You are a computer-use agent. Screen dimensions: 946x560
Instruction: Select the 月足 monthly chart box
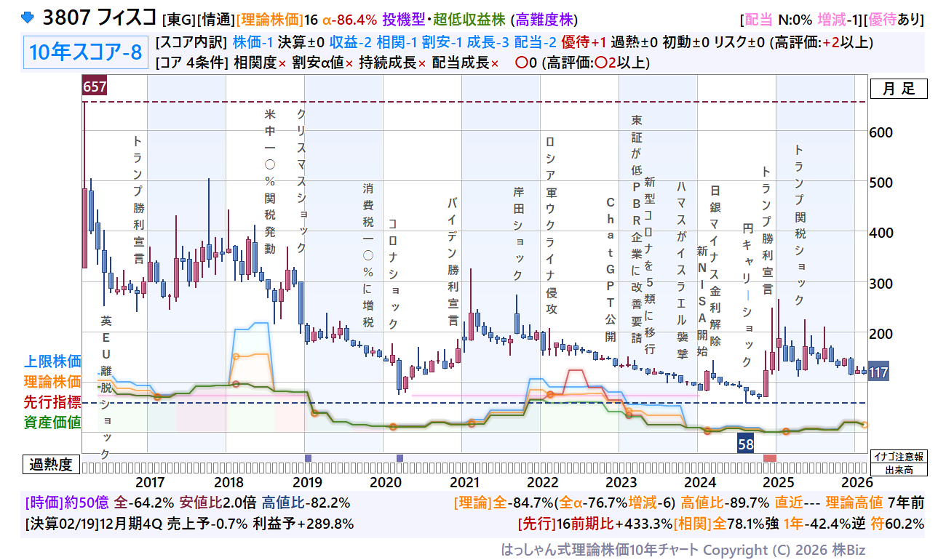pos(898,89)
